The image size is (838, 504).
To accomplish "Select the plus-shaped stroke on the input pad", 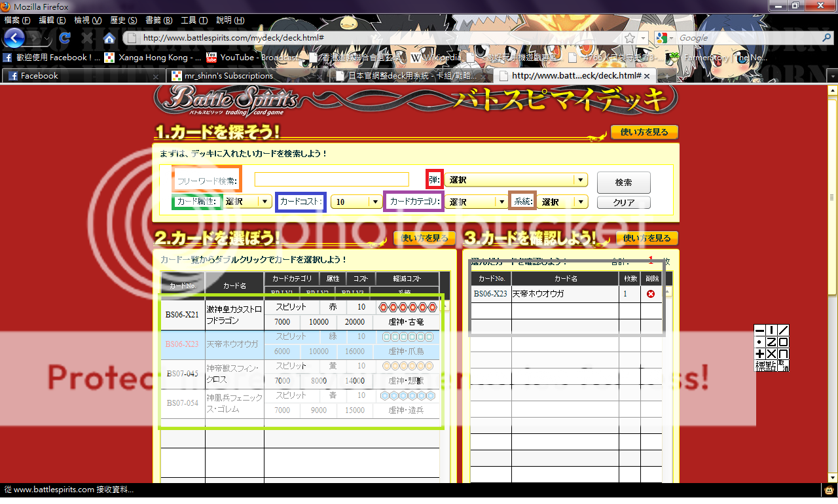I will point(760,353).
